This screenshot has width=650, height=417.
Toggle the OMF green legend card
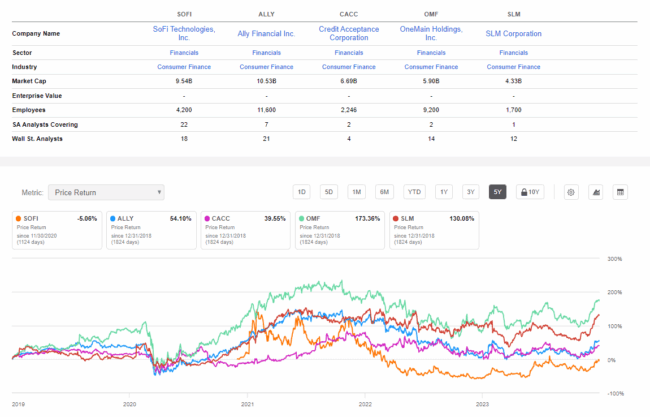click(340, 230)
